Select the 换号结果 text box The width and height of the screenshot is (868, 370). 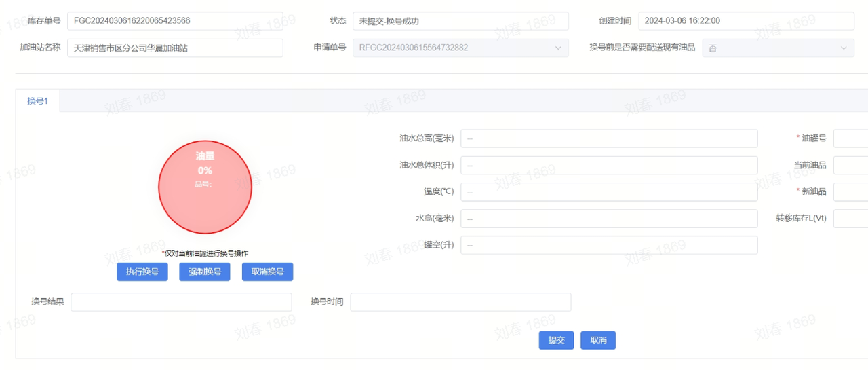[x=181, y=302]
